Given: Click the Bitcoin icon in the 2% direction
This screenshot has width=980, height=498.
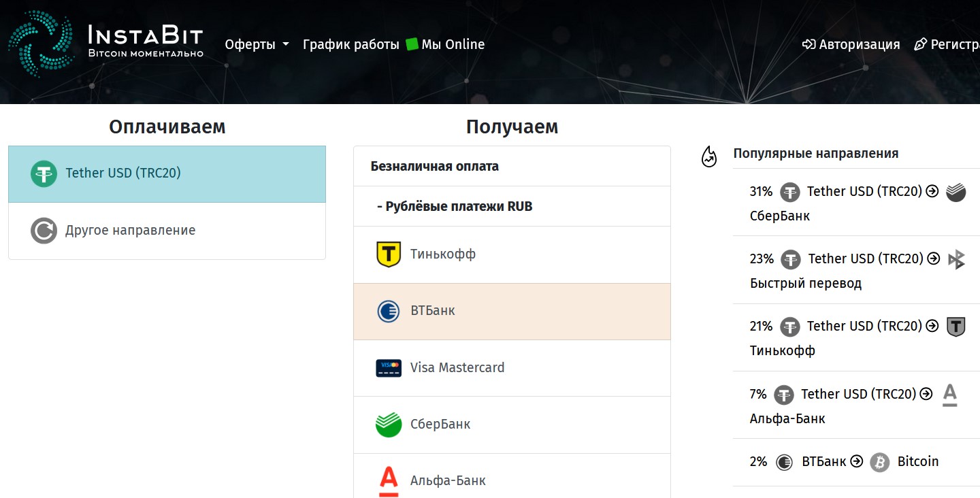Looking at the screenshot, I should (879, 461).
